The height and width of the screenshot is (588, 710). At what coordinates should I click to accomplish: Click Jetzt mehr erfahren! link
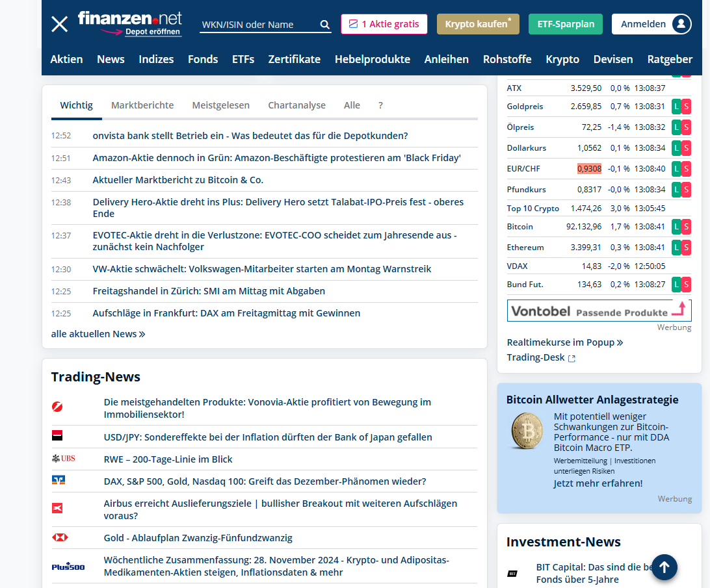point(598,483)
